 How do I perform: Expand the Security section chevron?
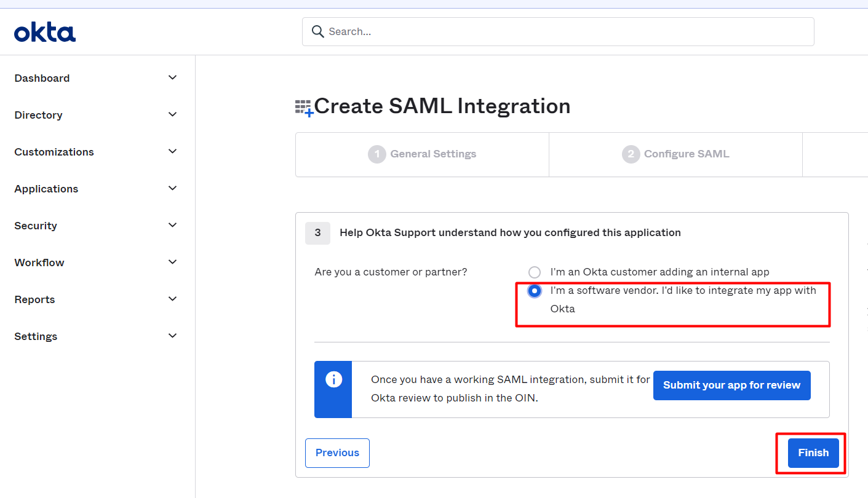coord(173,226)
